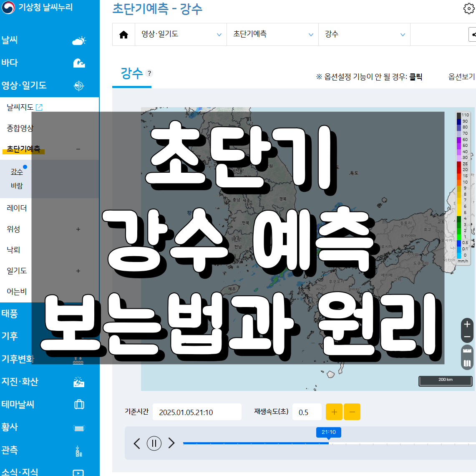The image size is (476, 476).
Task: Open the 기후변화 main menu
Action: pos(18,359)
